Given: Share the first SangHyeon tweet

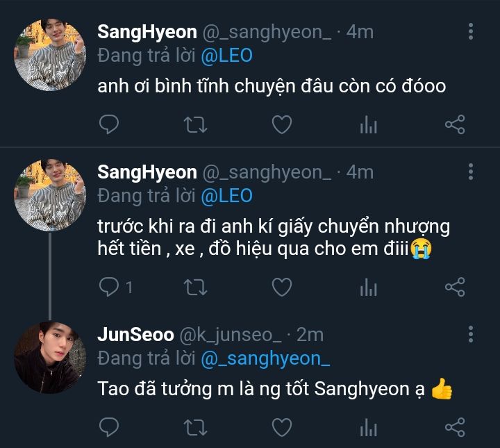Looking at the screenshot, I should [x=454, y=125].
